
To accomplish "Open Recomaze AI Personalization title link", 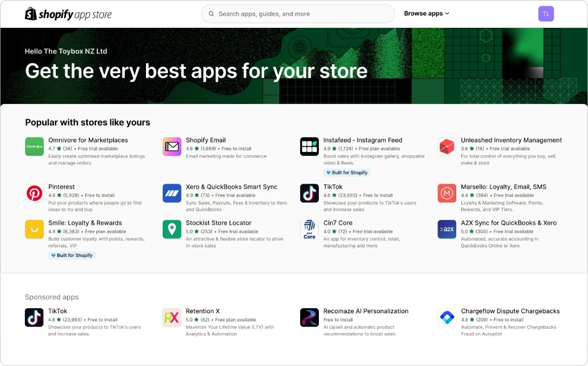I will coord(366,311).
